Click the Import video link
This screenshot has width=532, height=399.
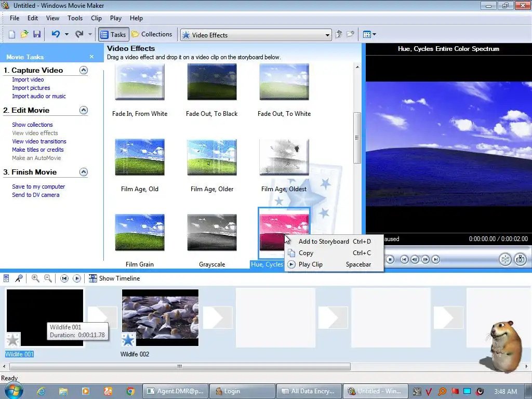coord(28,79)
